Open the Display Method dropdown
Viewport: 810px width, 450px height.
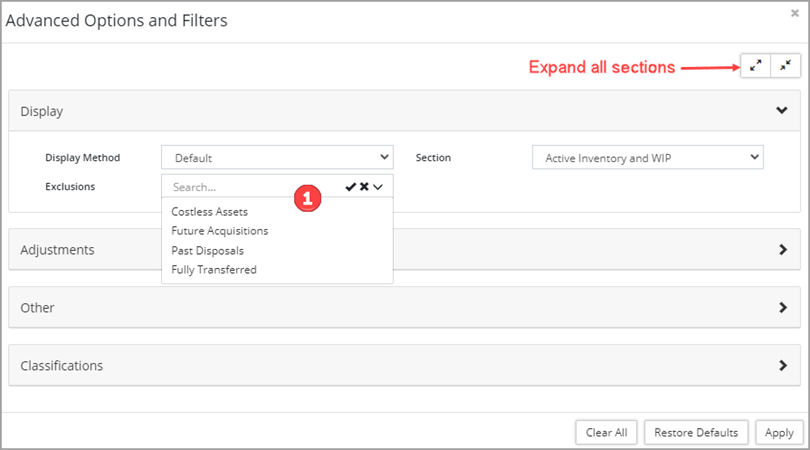(277, 157)
